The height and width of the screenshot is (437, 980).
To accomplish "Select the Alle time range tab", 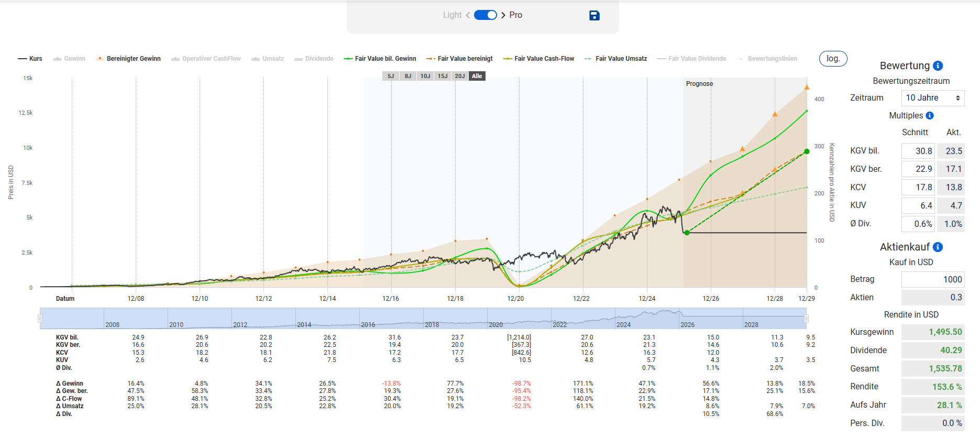I will (x=477, y=77).
